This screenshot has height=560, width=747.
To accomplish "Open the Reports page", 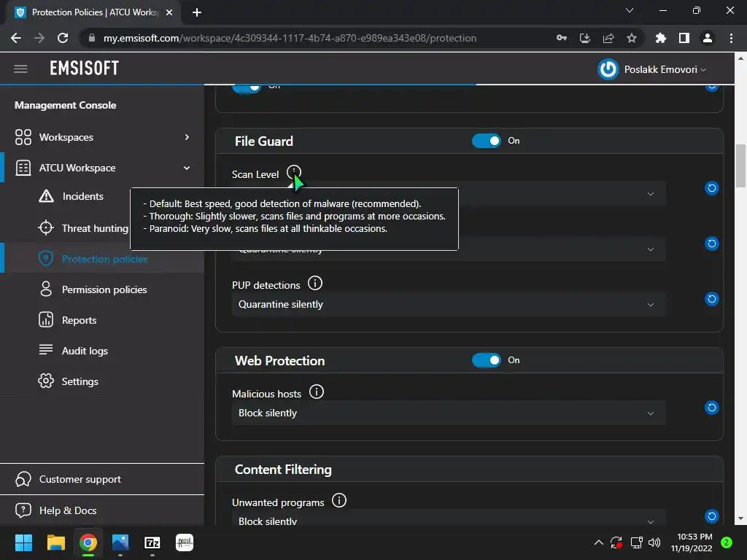I will (79, 320).
